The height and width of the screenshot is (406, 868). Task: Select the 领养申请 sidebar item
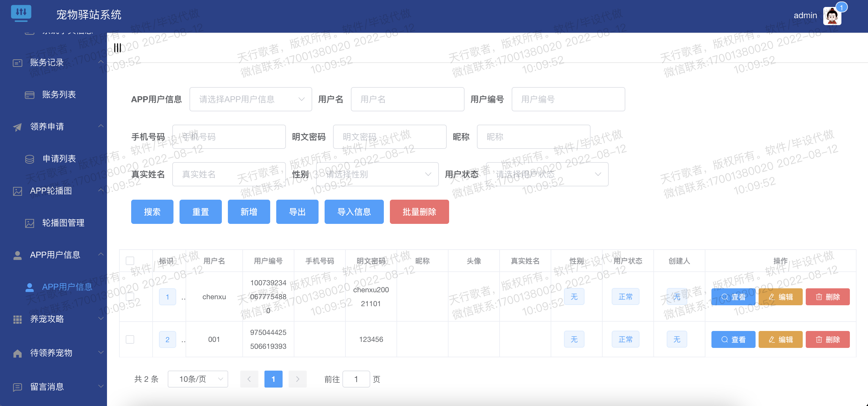pos(47,126)
